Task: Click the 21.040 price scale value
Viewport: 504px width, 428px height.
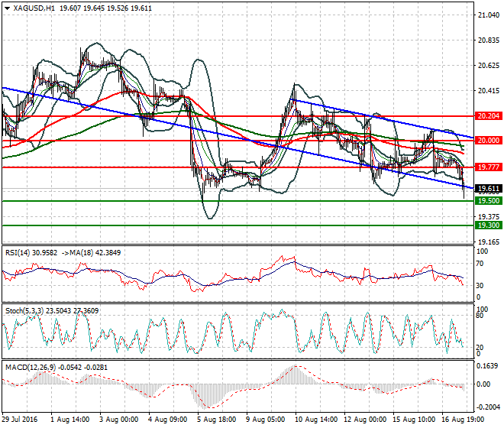Action: [489, 15]
